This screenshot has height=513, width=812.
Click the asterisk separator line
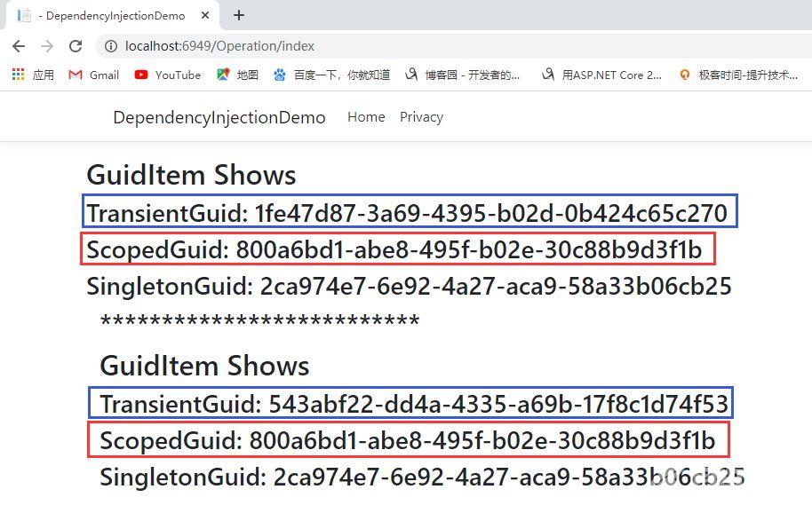(260, 320)
